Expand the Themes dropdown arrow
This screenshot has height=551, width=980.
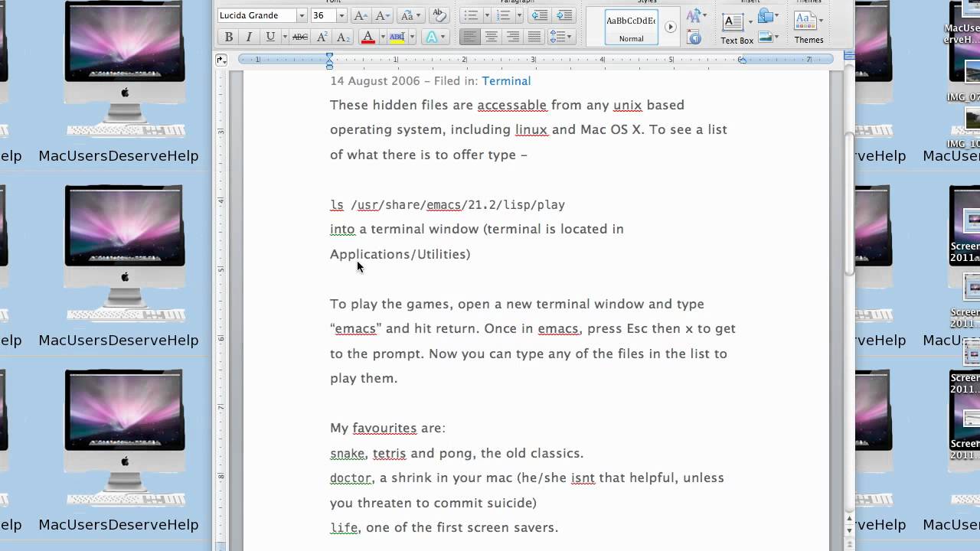tap(821, 21)
